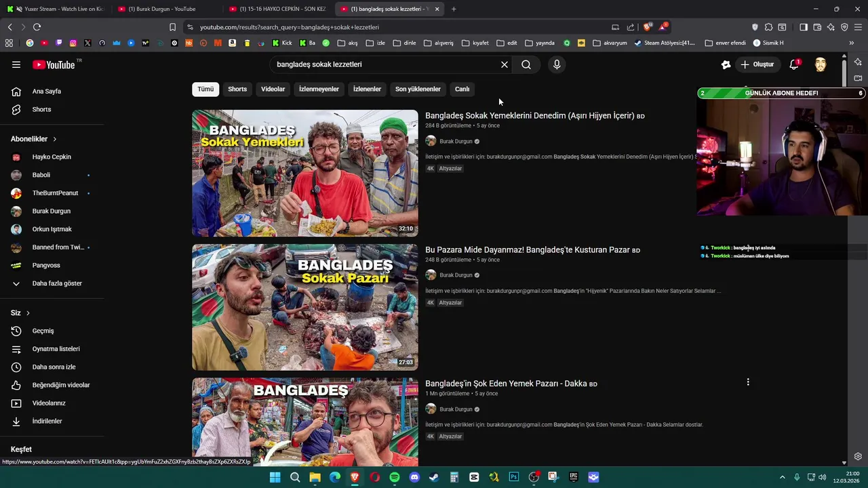Open the akvaryum bookmarks folder

610,43
